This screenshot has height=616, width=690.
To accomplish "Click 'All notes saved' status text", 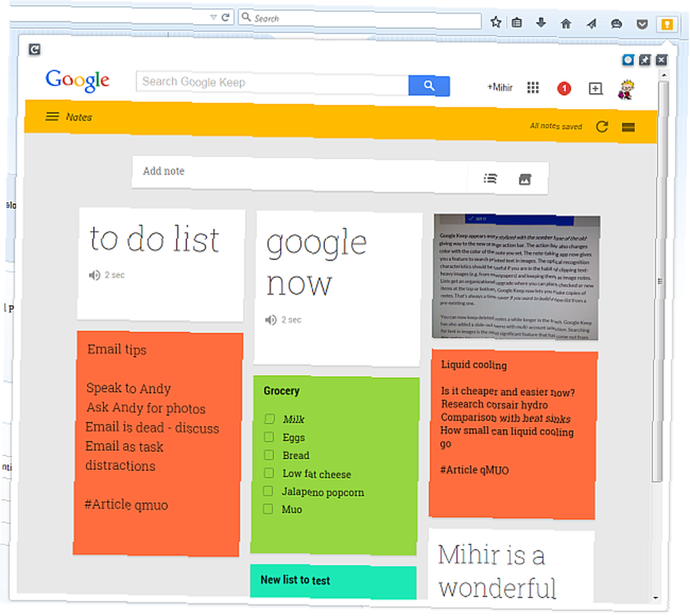I will tap(555, 126).
